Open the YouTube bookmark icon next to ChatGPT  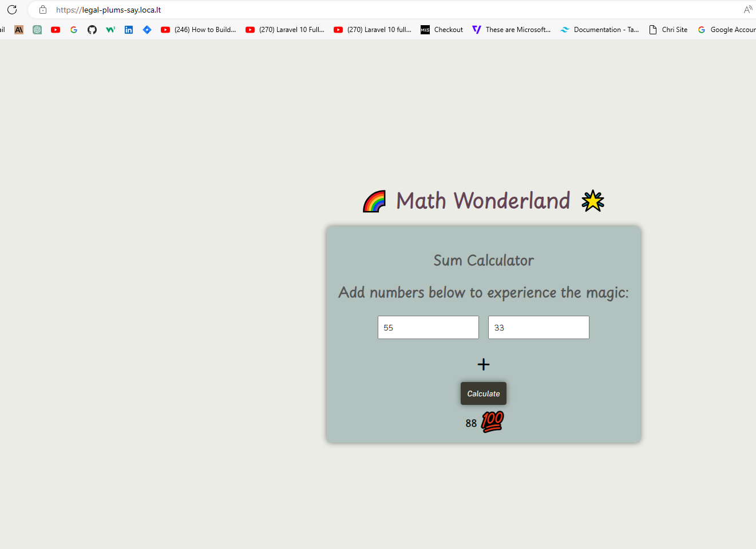coord(56,30)
